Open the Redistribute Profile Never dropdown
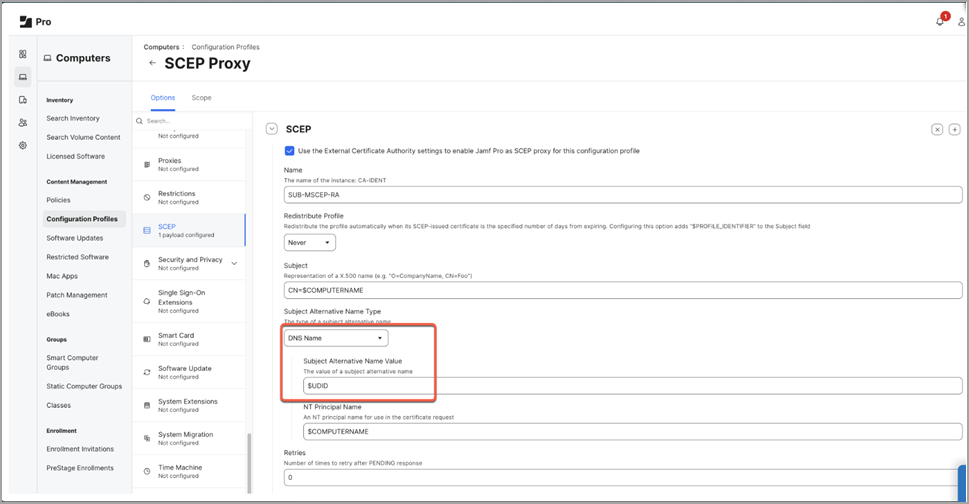 (310, 242)
